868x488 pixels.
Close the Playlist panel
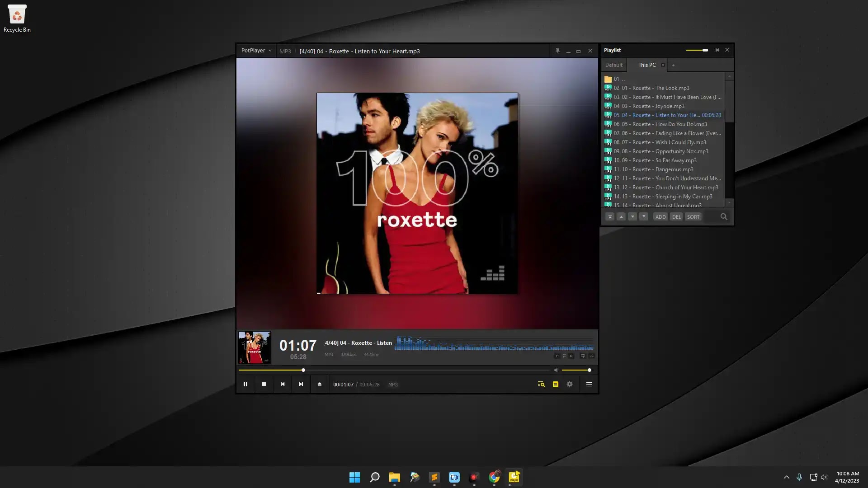pos(727,50)
